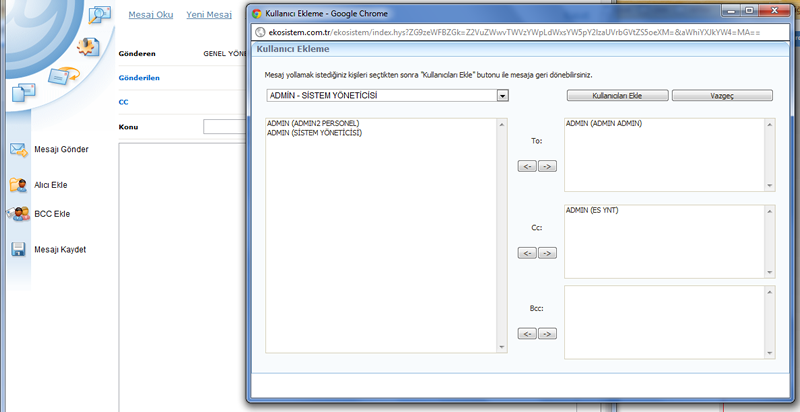
Task: Click the gear settings icon in the arc
Action: [x=88, y=47]
